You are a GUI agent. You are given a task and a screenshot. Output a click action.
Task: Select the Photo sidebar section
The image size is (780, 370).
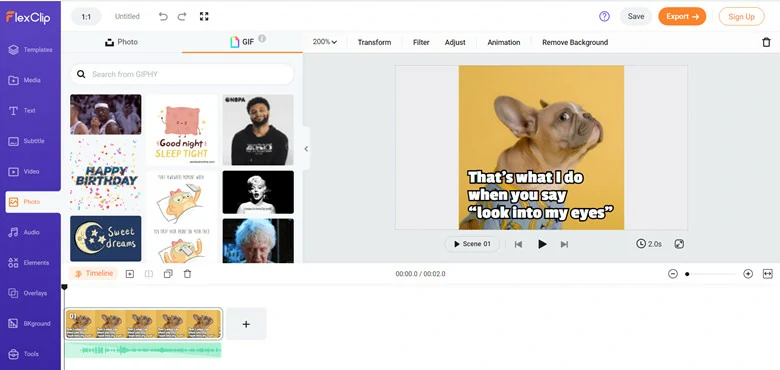point(33,202)
